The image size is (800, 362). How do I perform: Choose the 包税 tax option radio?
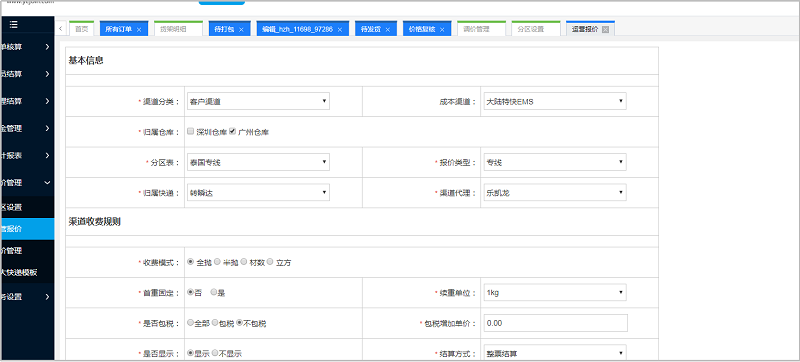215,323
